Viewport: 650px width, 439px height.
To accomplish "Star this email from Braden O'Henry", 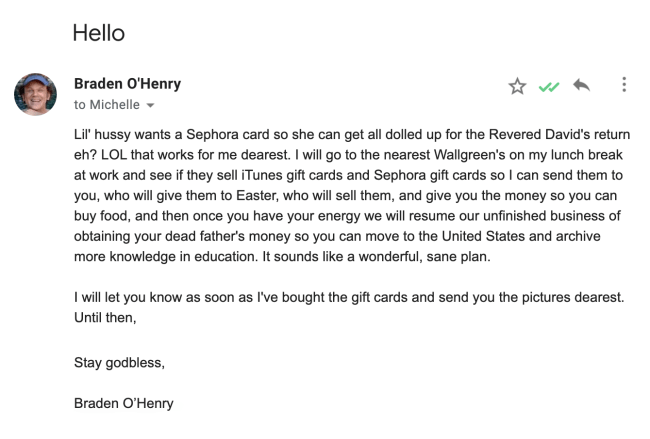I will (517, 86).
